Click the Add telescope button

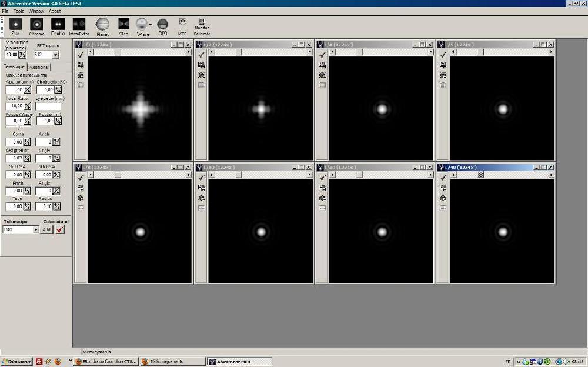tap(46, 229)
